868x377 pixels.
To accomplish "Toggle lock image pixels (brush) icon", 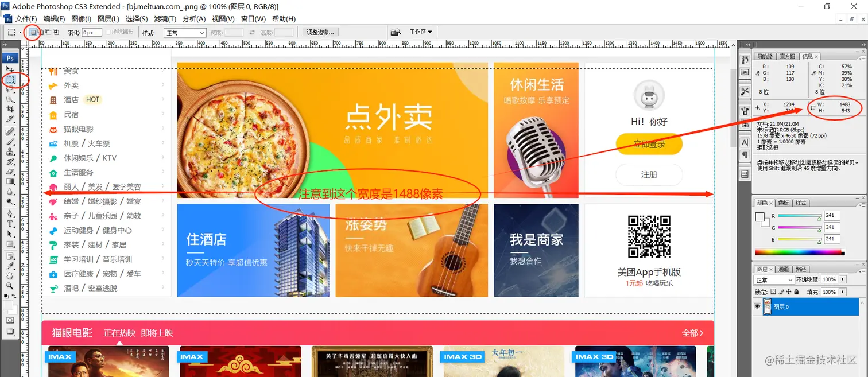I will coord(781,292).
